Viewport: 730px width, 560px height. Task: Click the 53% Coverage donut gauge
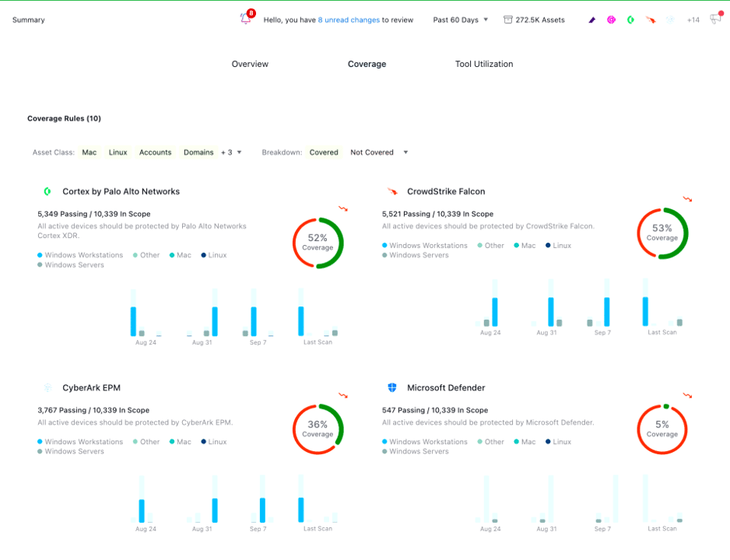(x=662, y=233)
